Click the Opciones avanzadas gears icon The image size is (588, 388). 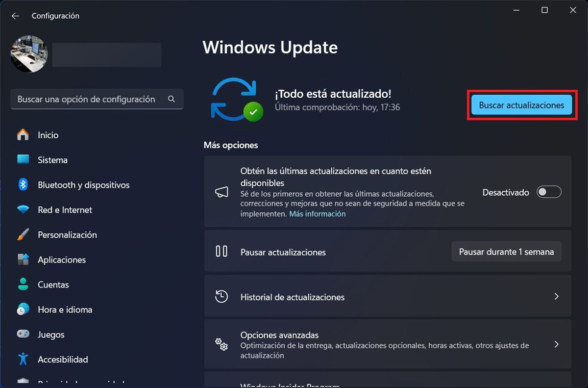[221, 344]
